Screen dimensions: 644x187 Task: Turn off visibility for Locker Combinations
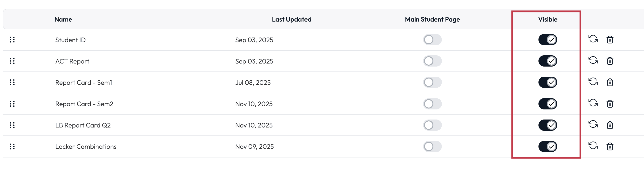pyautogui.click(x=548, y=146)
